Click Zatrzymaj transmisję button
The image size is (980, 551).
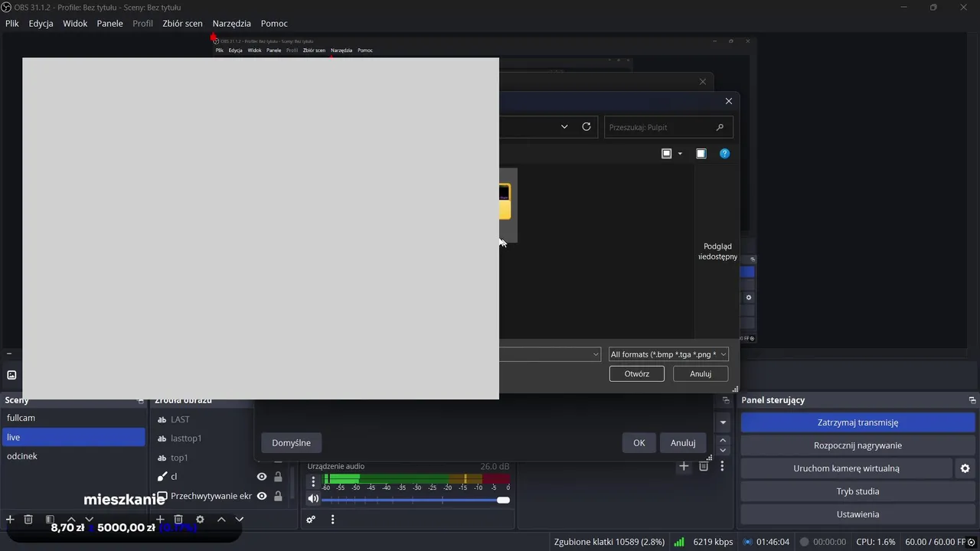(x=857, y=422)
